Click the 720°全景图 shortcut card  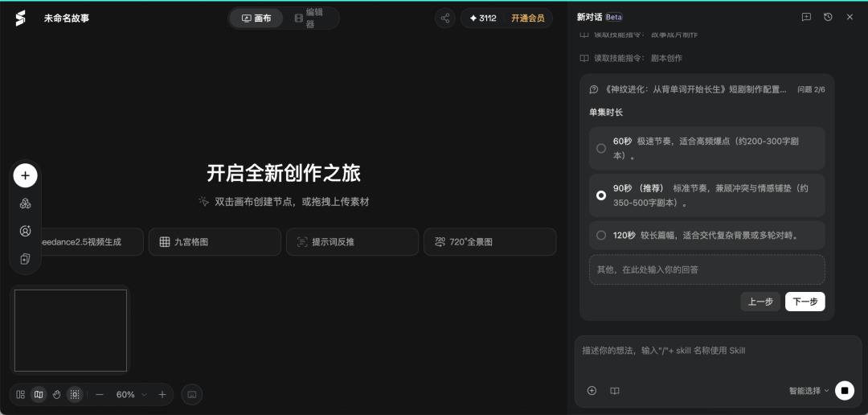(x=490, y=242)
